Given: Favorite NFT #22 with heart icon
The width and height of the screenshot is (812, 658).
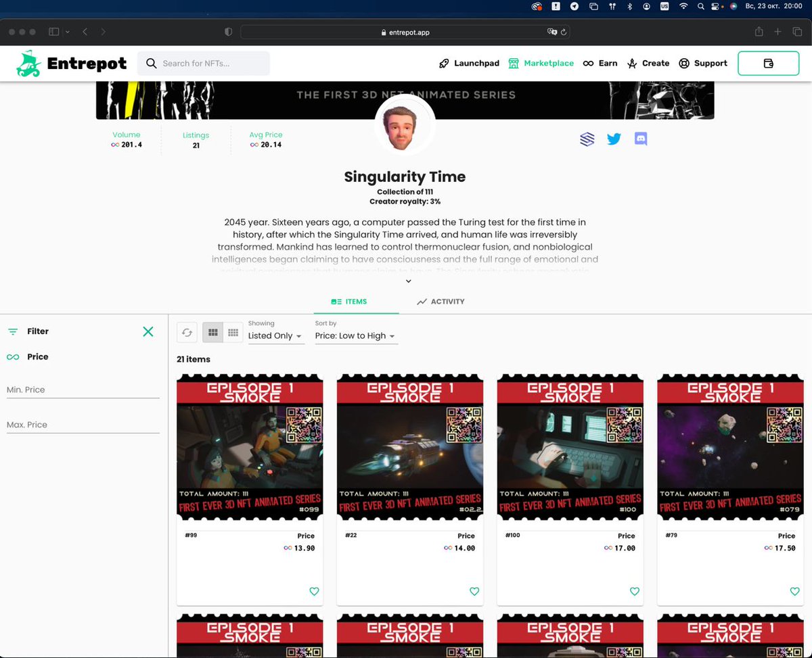Looking at the screenshot, I should (474, 591).
